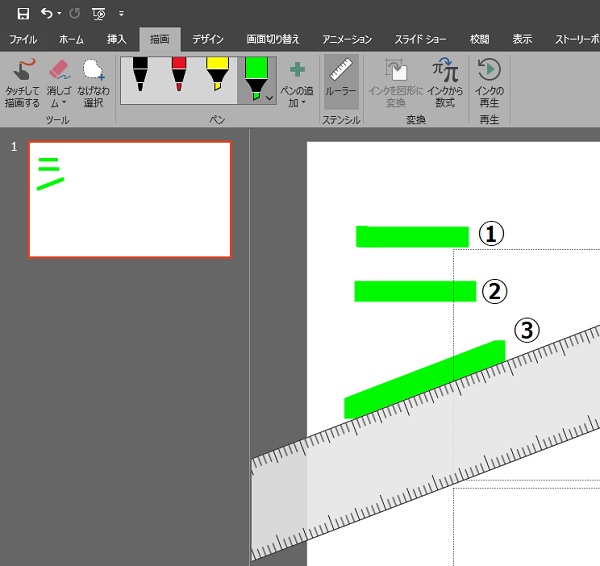This screenshot has width=600, height=566.
Task: Click the redo icon in quick access
Action: click(x=75, y=14)
